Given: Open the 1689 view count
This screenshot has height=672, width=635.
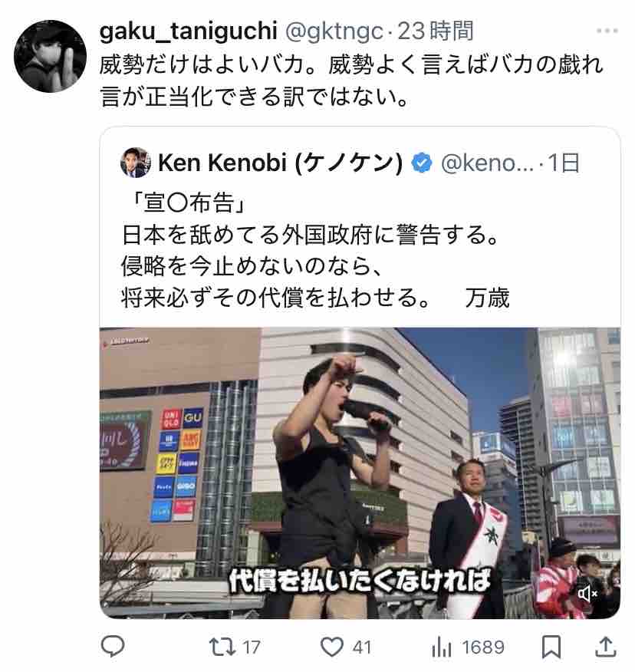Looking at the screenshot, I should click(483, 647).
